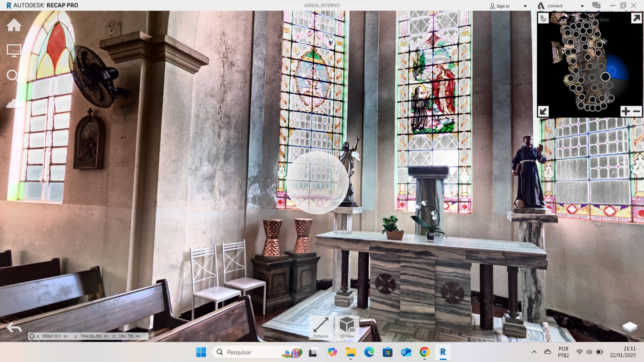Click the magnifier Search icon in sidebar
The height and width of the screenshot is (362, 644).
point(13,76)
